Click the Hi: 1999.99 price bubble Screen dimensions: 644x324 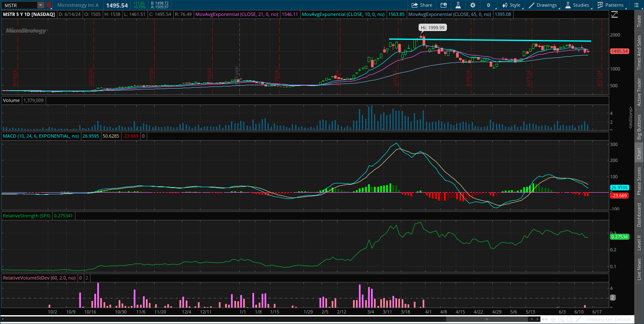tap(433, 27)
